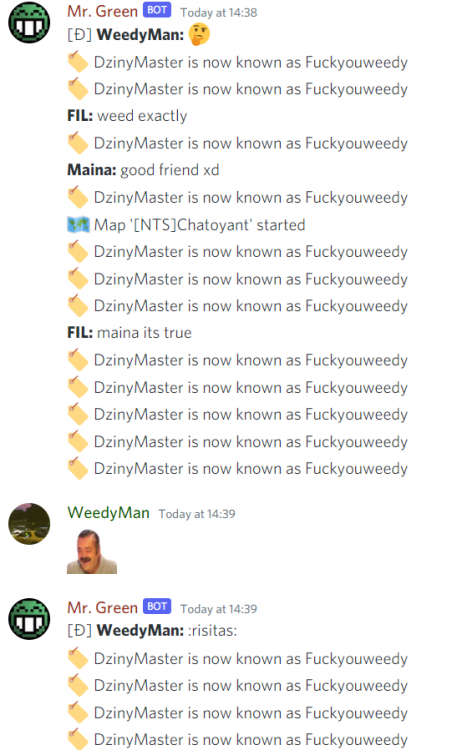
Task: Click the 'Maina: good friend xd' message
Action: pyautogui.click(x=143, y=170)
